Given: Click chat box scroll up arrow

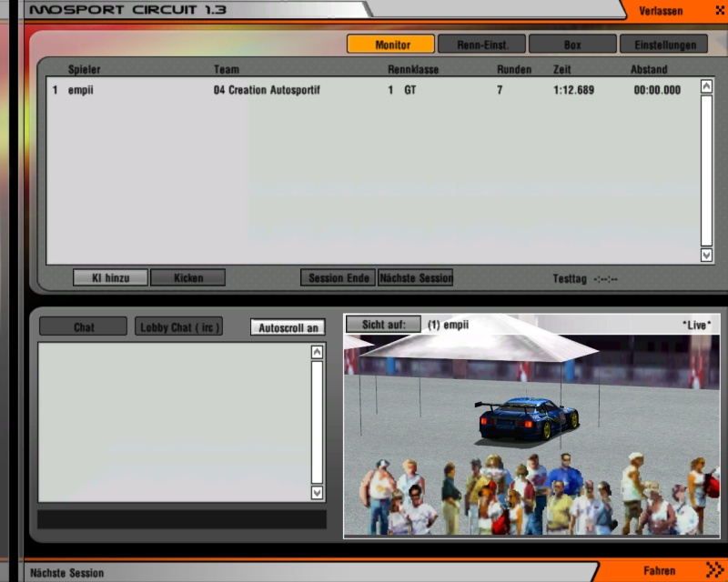Looking at the screenshot, I should pos(317,352).
